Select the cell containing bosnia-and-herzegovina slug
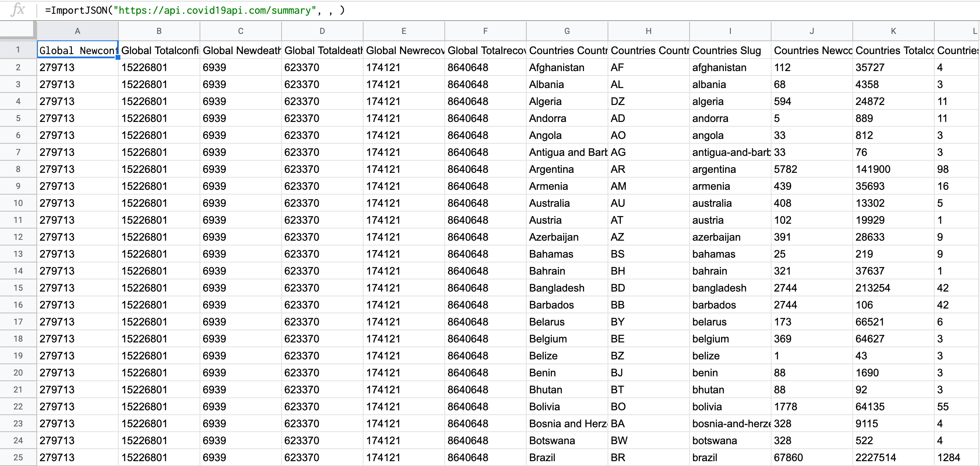Viewport: 980px width, 466px height. [730, 423]
